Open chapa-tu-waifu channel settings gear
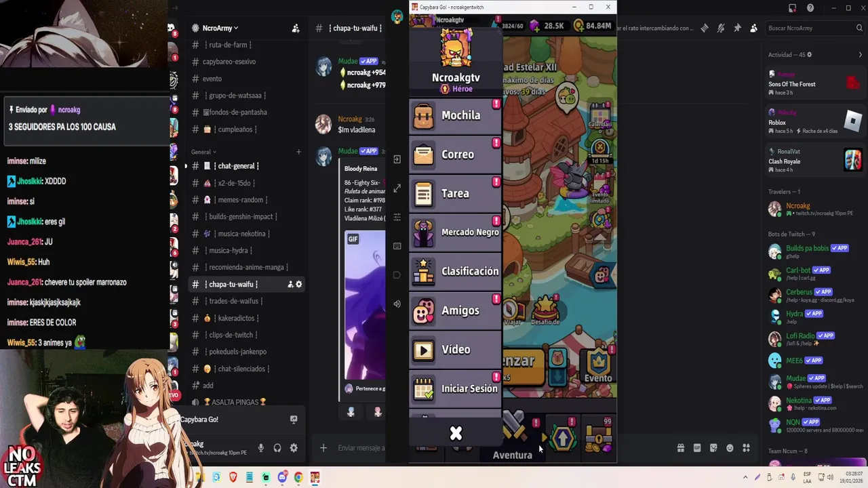The image size is (868, 488). point(299,285)
